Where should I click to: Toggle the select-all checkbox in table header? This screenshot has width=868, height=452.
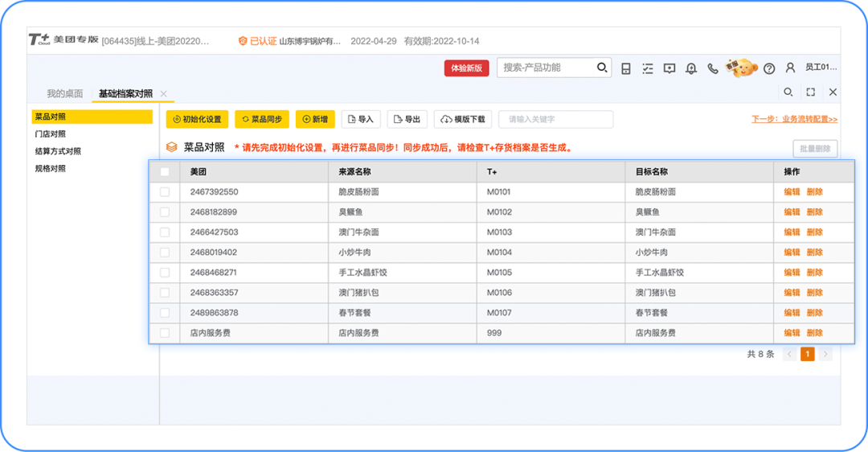pyautogui.click(x=165, y=171)
